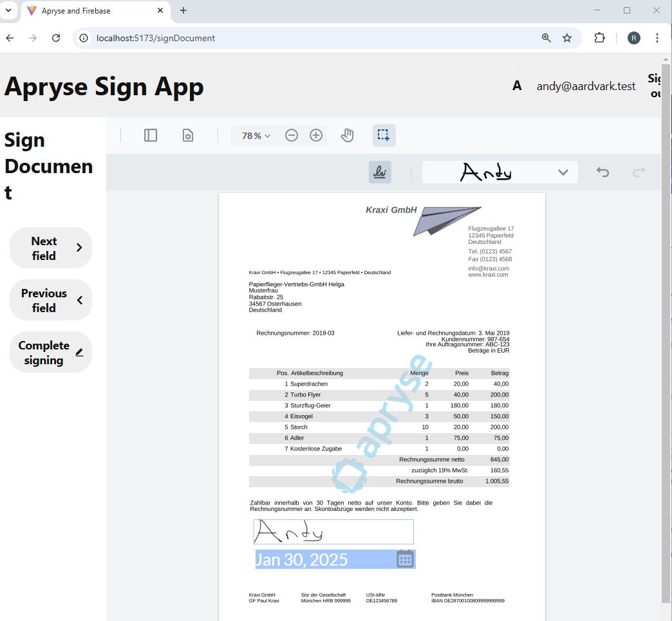Viewport: 672px width, 621px height.
Task: Open the Chrome three-dot menu
Action: click(657, 38)
